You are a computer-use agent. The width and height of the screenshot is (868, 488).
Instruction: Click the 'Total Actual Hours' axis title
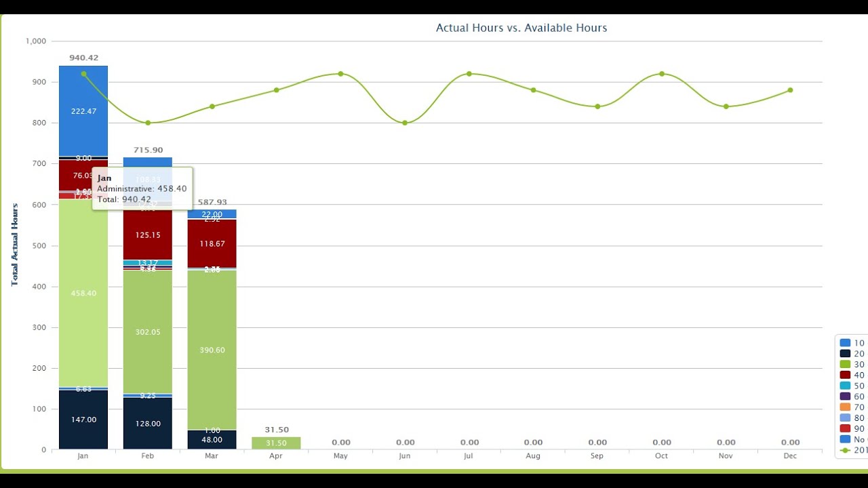[14, 245]
